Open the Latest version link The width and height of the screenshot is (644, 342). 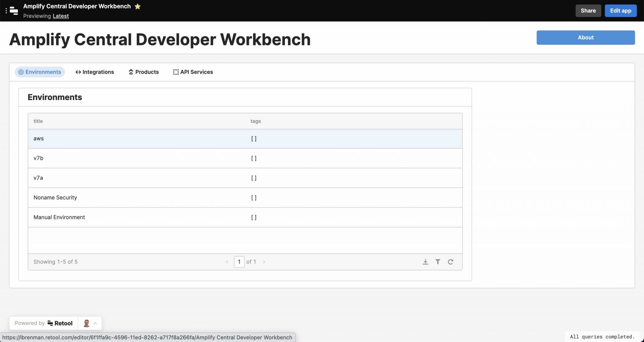tap(61, 16)
